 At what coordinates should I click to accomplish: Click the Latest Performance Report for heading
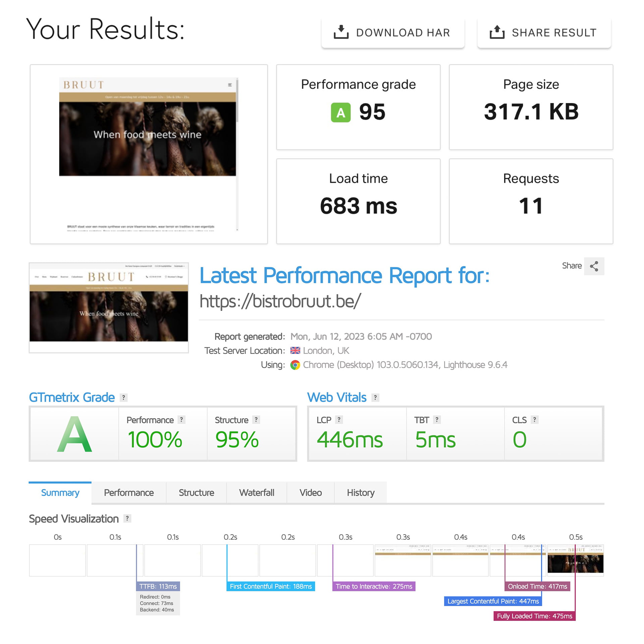[x=344, y=275]
